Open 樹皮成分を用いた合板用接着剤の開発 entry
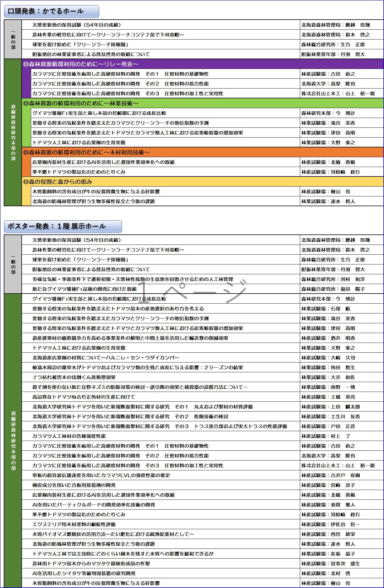The width and height of the screenshot is (384, 588). click(x=74, y=485)
